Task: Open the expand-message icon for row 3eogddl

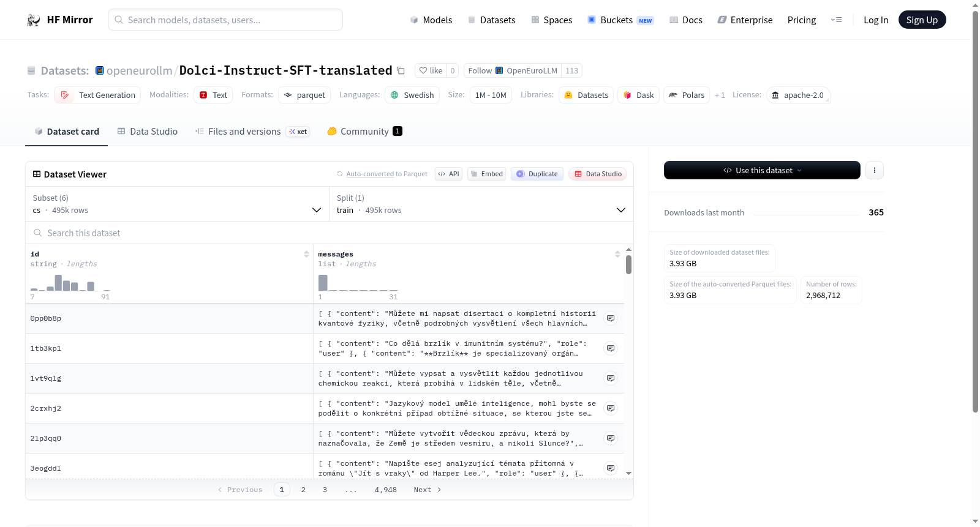Action: (611, 468)
